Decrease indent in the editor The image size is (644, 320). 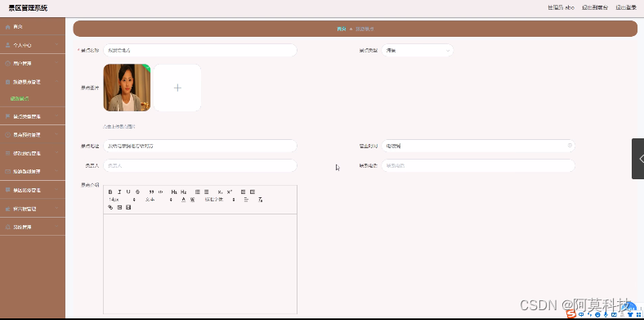pyautogui.click(x=244, y=192)
